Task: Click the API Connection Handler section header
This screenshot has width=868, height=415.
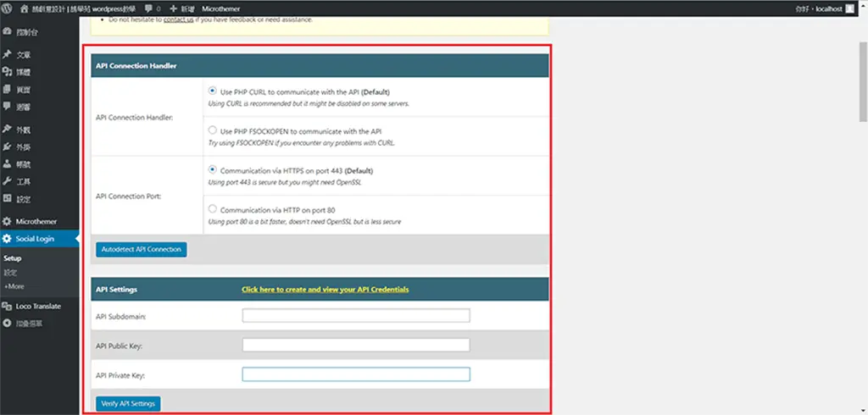Action: [x=320, y=65]
